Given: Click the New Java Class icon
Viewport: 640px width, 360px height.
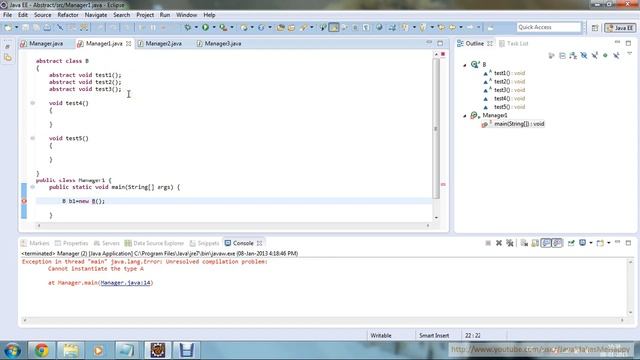Looking at the screenshot, I should pyautogui.click(x=261, y=27).
